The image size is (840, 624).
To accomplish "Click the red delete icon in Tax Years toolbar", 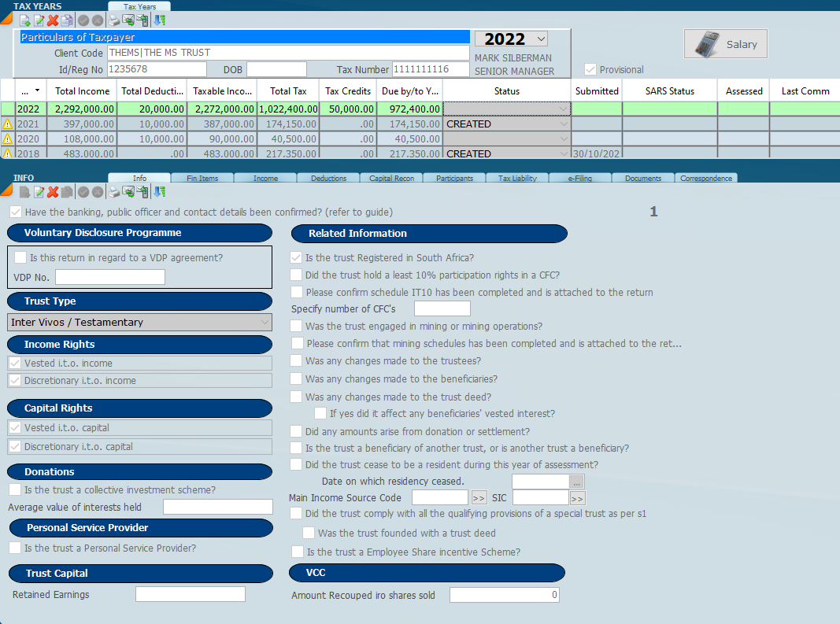I will (x=53, y=20).
